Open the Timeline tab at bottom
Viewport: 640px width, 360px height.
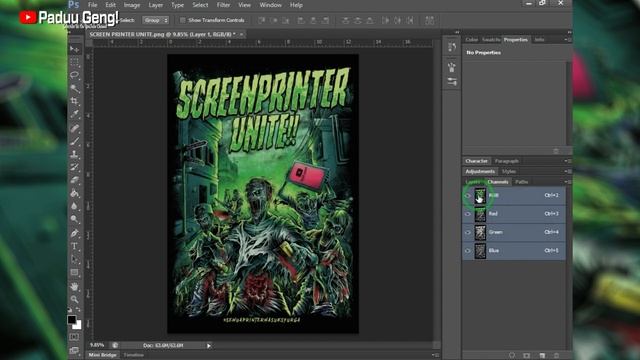click(133, 355)
